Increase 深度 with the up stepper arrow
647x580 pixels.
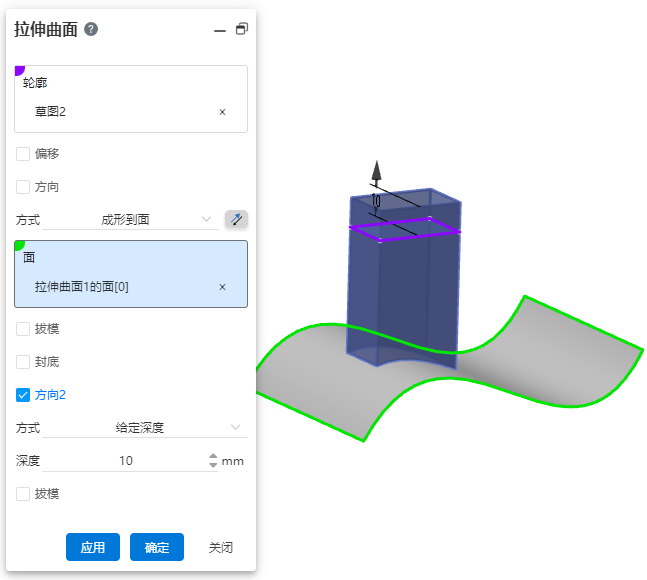point(213,456)
